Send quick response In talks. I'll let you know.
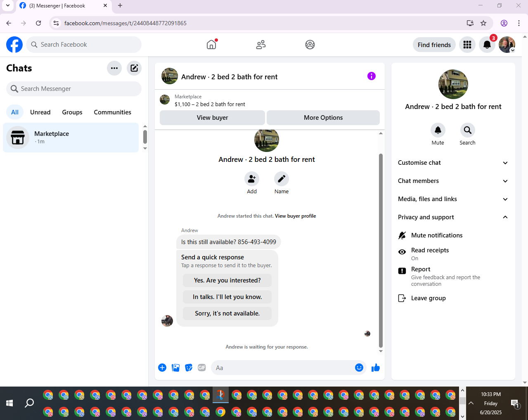This screenshot has height=420, width=528. point(227,297)
